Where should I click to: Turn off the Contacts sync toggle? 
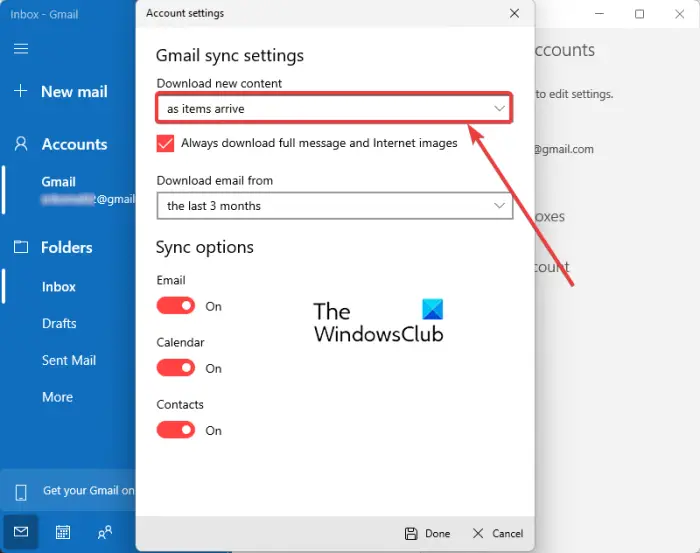[176, 430]
